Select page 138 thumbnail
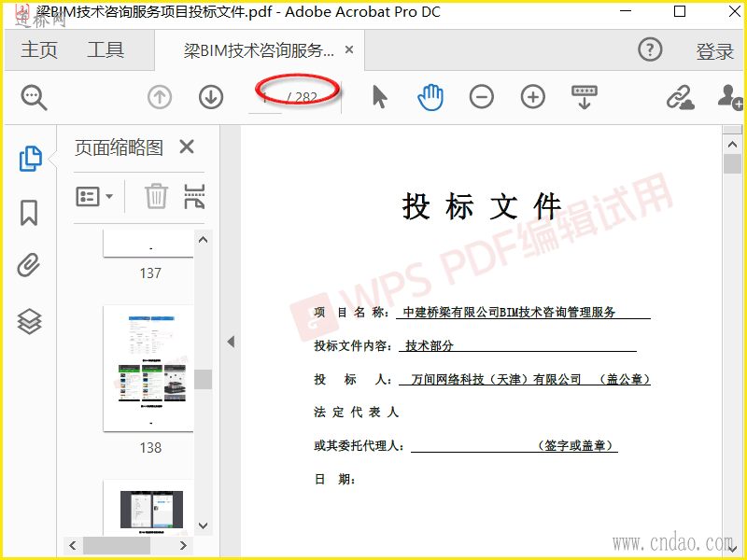Screen dimensions: 747x560 (148, 369)
